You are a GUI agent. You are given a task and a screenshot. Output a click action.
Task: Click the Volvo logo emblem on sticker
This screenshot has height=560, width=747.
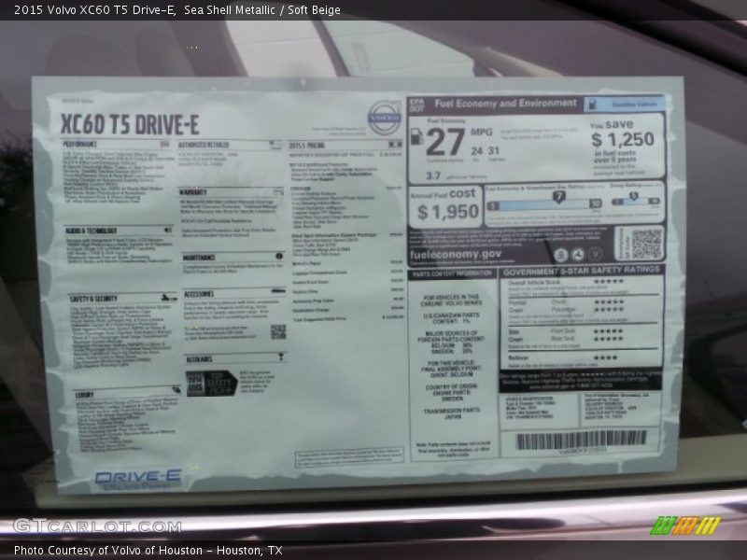coord(385,118)
